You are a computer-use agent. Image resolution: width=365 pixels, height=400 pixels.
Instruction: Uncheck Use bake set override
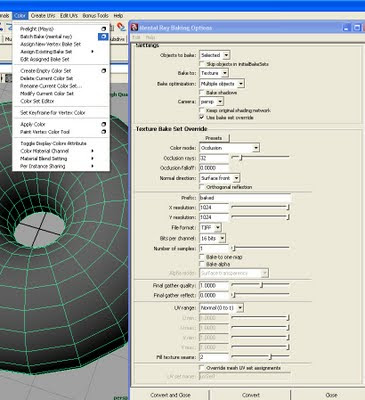[201, 117]
